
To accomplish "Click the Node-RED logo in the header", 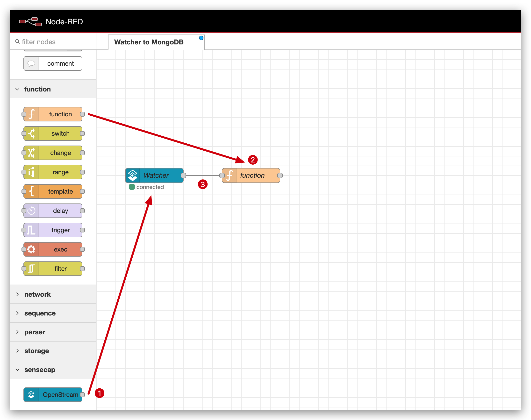I will point(30,22).
